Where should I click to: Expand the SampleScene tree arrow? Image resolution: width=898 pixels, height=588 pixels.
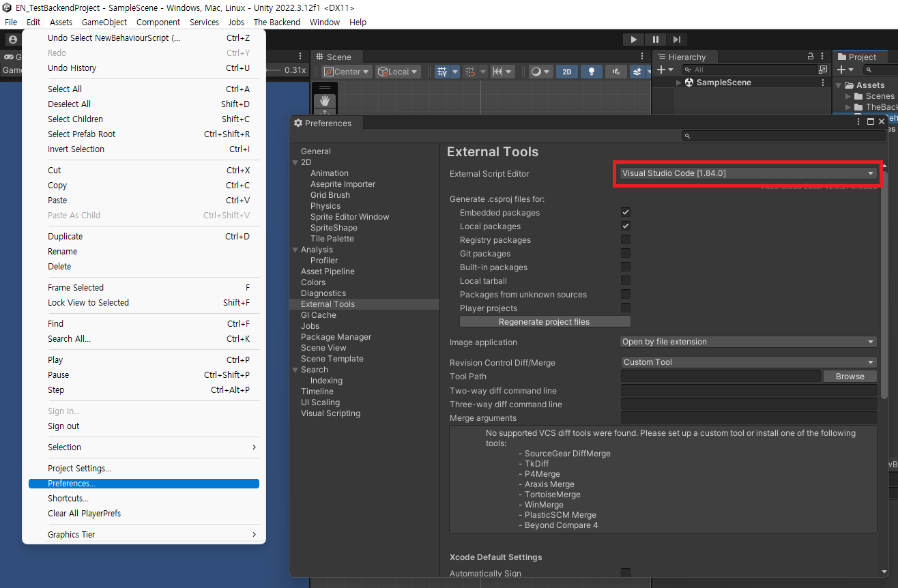(x=678, y=83)
